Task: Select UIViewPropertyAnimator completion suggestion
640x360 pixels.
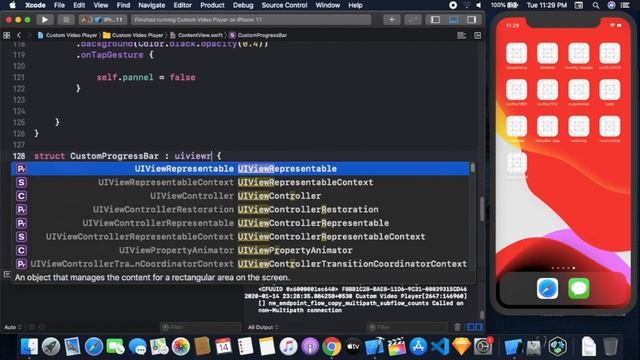Action: point(241,250)
